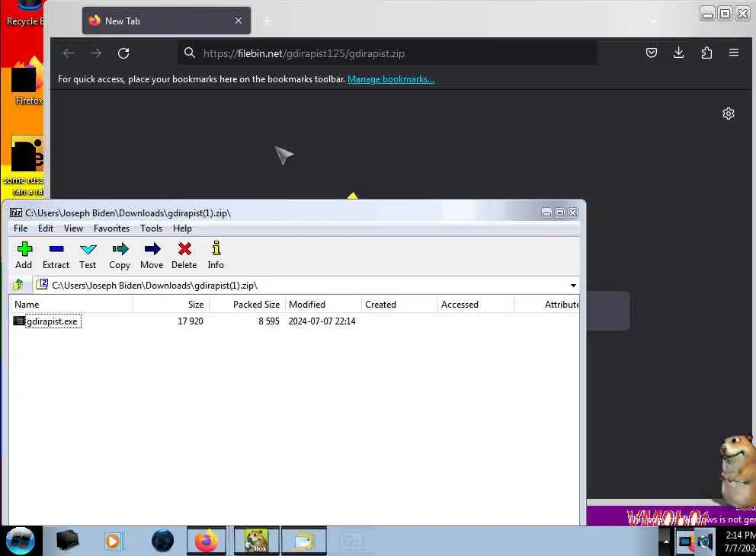
Task: Open the Box taskbar application icon
Action: tap(256, 541)
